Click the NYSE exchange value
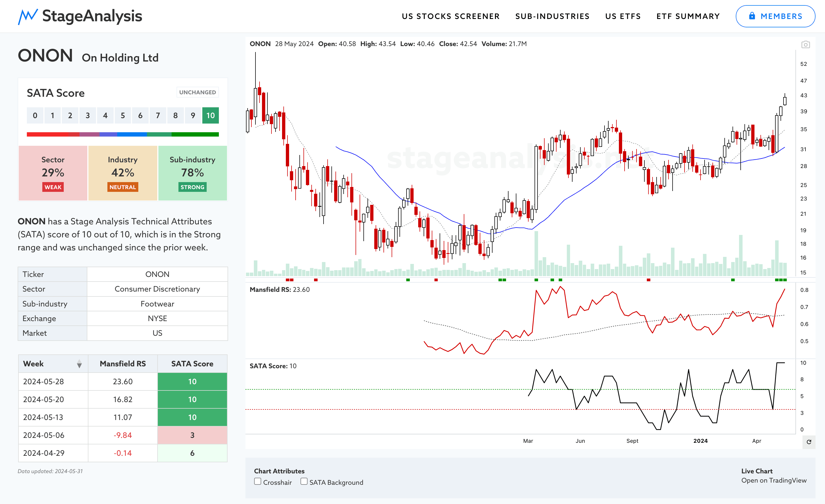Screen dimensions: 825x504 click(157, 318)
